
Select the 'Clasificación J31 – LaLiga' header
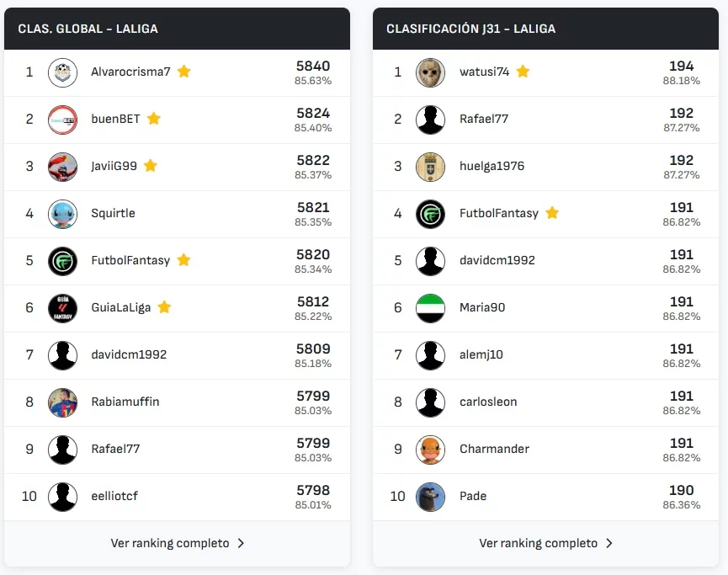[470, 29]
